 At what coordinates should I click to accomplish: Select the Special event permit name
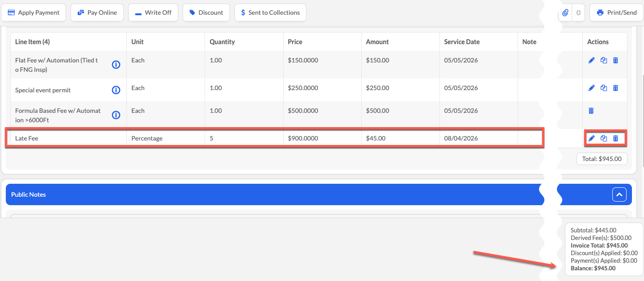(x=43, y=90)
